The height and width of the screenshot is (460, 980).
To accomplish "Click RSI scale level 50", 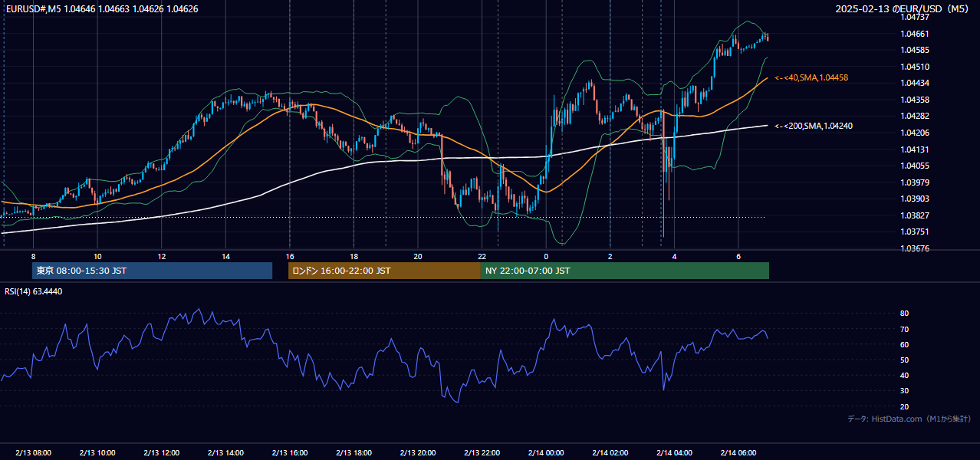I will coord(904,360).
